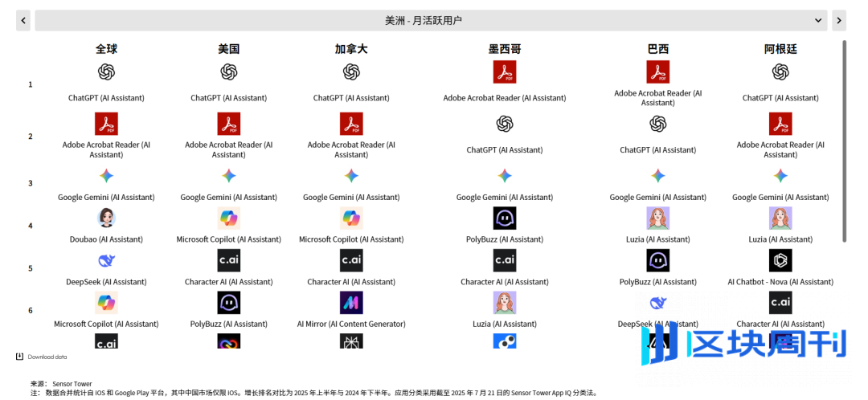The image size is (868, 400).
Task: Click the download icon beside Download data
Action: coord(20,357)
